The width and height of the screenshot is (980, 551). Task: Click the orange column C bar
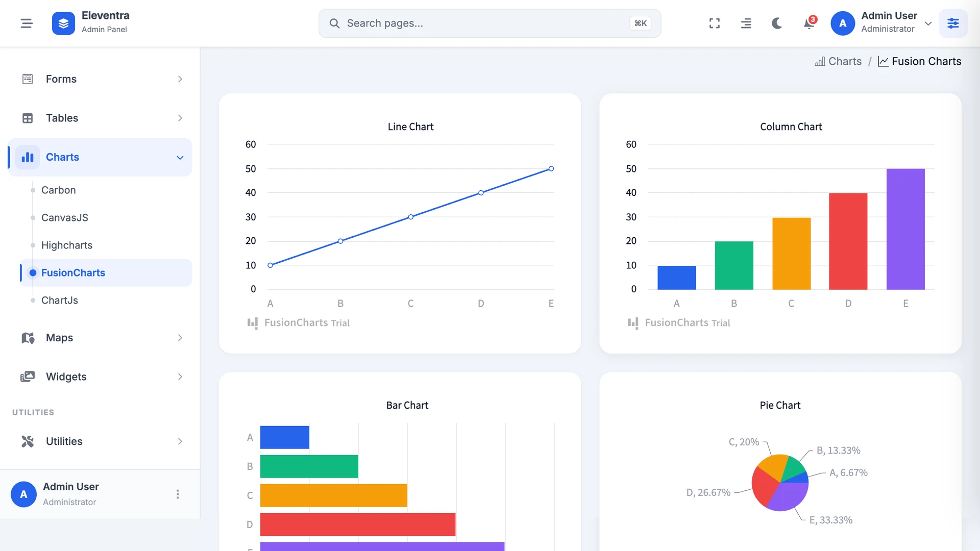(791, 254)
